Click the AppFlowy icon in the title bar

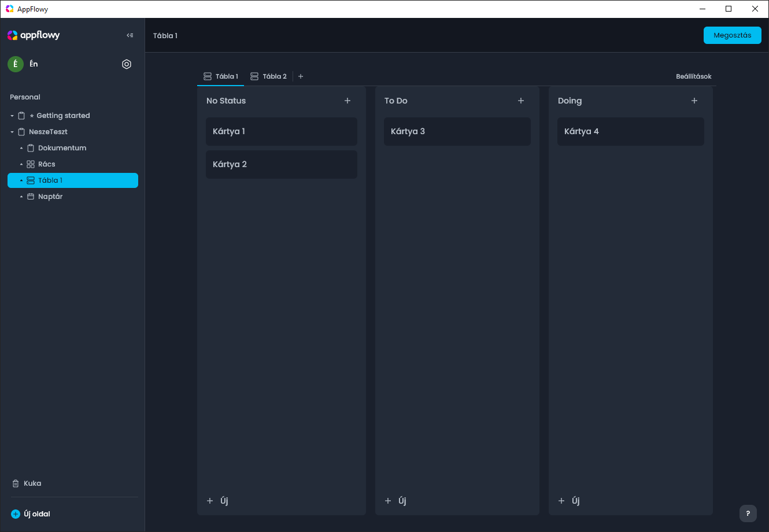[9, 9]
